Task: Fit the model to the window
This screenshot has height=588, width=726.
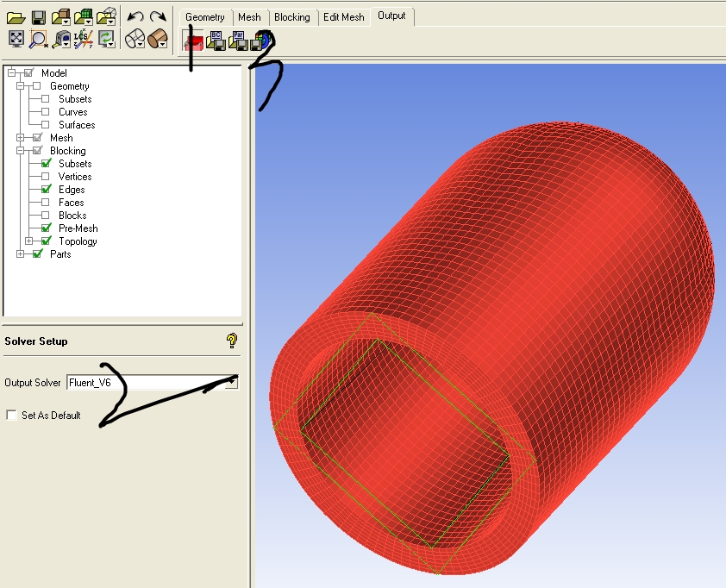Action: click(x=16, y=39)
